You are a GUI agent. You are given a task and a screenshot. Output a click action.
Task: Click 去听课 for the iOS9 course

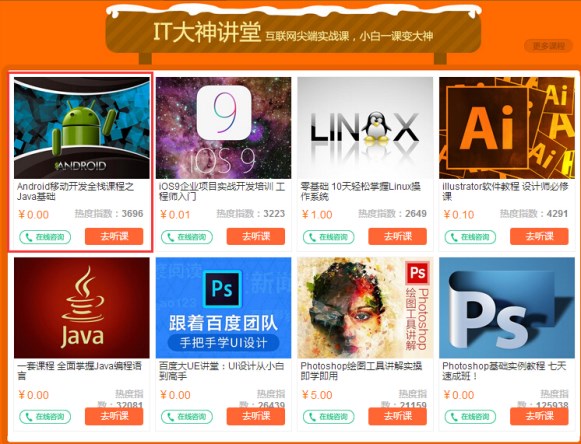[x=256, y=236]
